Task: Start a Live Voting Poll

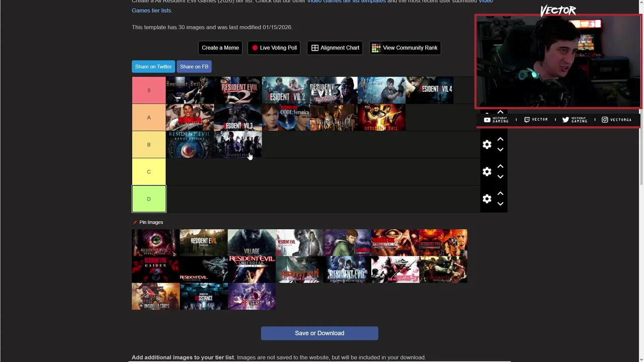Action: pos(274,48)
